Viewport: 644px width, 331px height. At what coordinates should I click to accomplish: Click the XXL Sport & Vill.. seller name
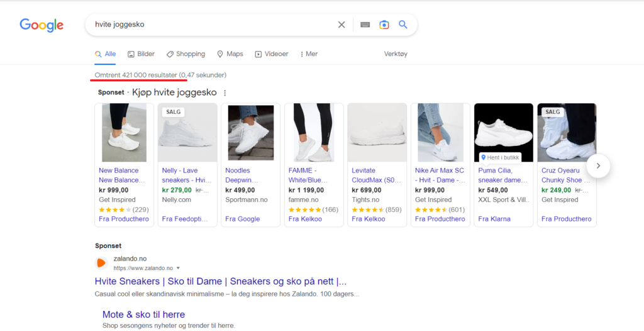[504, 199]
